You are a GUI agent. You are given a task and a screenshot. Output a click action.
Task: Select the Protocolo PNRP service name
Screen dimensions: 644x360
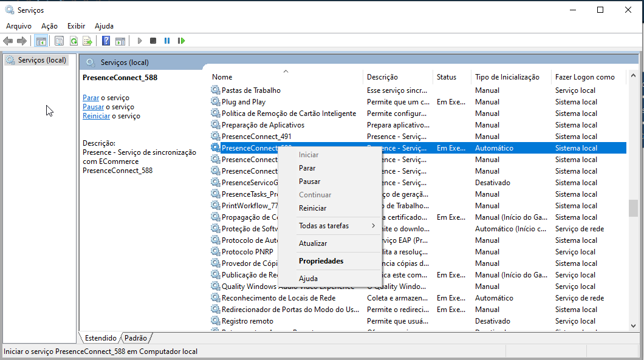(247, 251)
